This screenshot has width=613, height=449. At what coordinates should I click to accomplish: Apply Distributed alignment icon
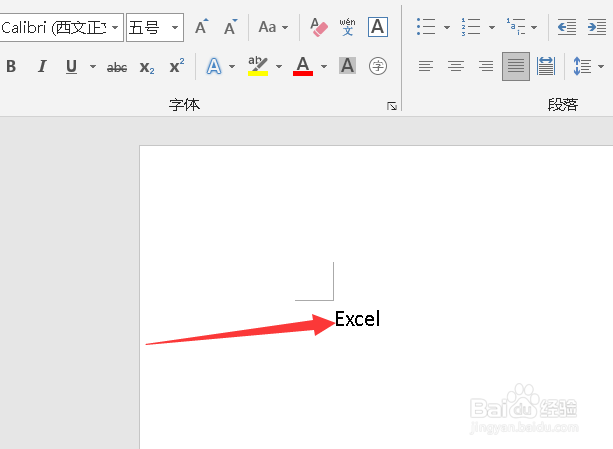546,66
